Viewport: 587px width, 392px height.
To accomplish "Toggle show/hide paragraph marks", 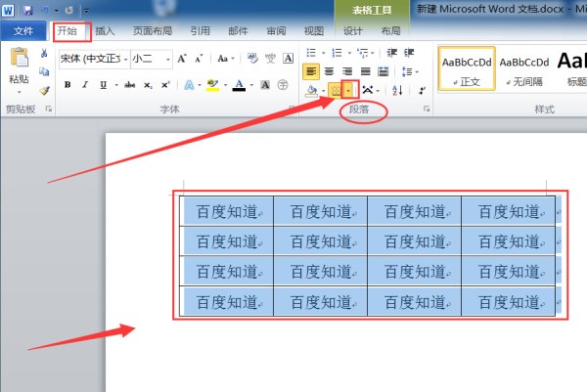I will coord(423,90).
